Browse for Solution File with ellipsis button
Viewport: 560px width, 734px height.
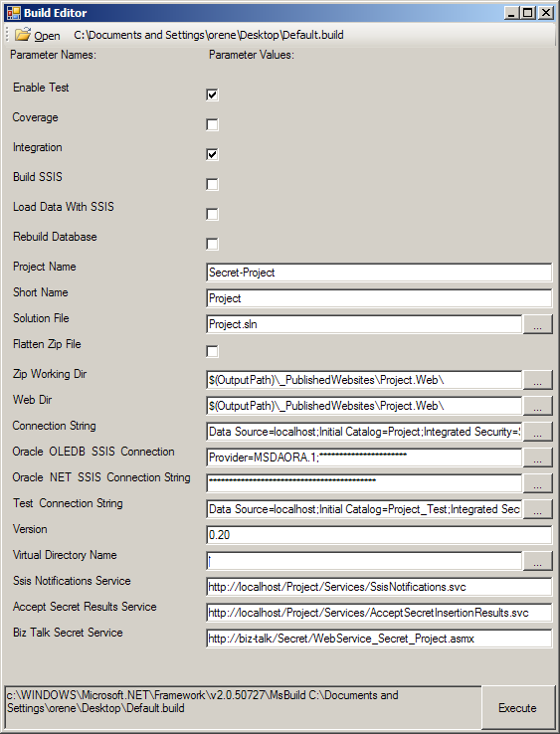(537, 324)
